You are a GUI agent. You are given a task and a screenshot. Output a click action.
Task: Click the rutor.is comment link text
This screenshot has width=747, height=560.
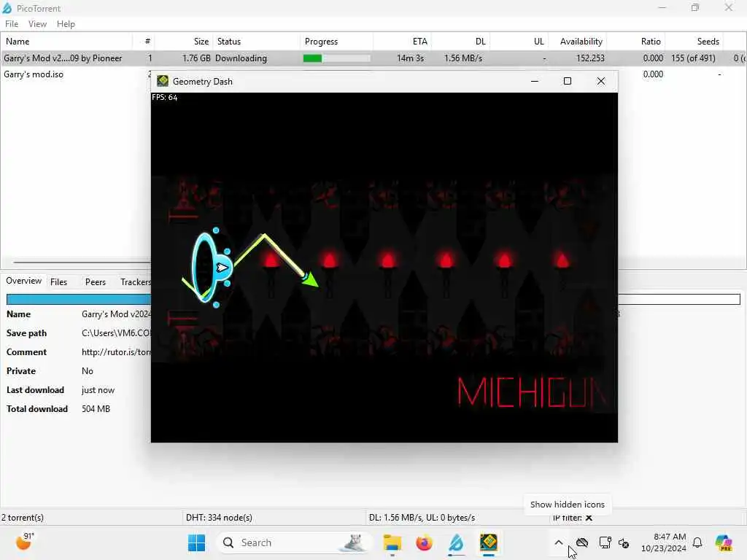pos(116,352)
